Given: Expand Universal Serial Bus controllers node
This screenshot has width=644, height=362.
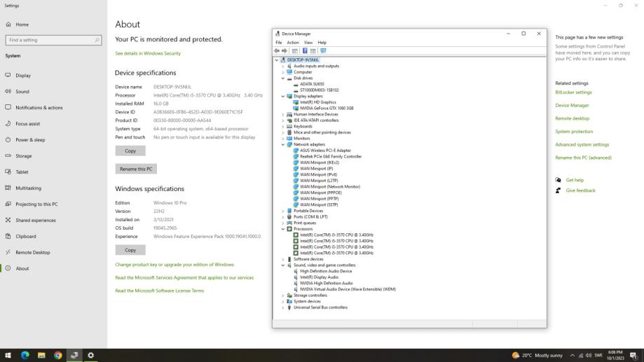Looking at the screenshot, I should pos(283,307).
